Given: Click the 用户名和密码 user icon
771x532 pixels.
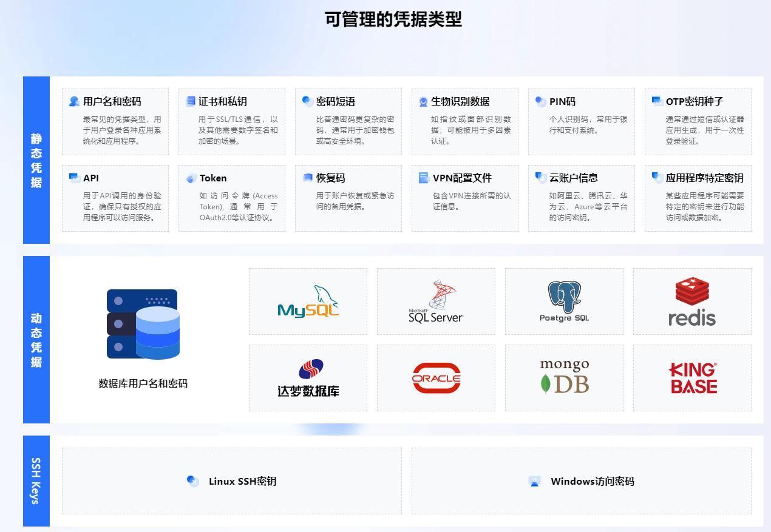Looking at the screenshot, I should click(74, 101).
